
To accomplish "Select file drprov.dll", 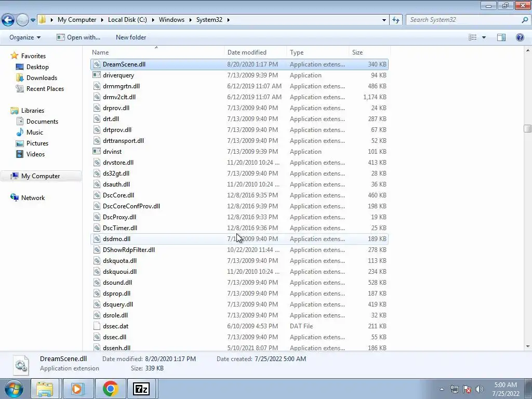I will pyautogui.click(x=116, y=108).
